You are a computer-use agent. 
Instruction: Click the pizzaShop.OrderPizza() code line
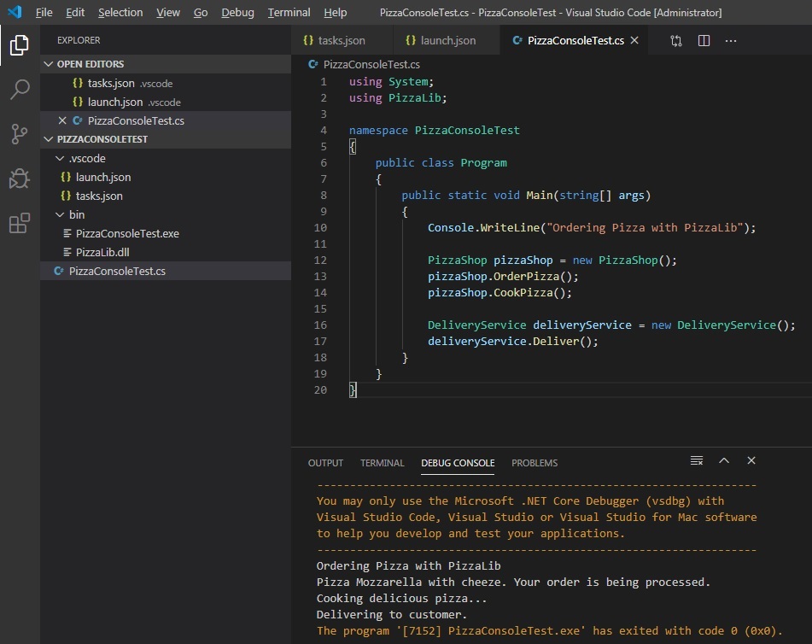point(503,276)
